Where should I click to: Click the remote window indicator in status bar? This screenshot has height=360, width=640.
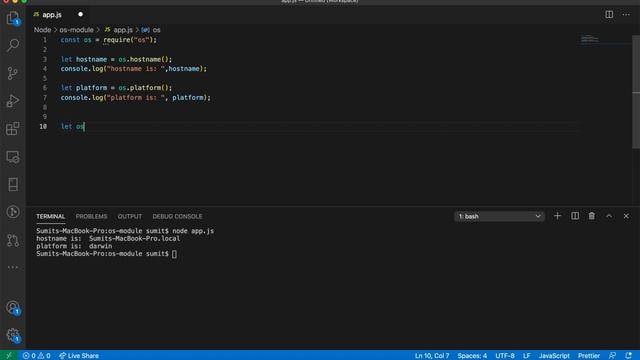pos(9,355)
